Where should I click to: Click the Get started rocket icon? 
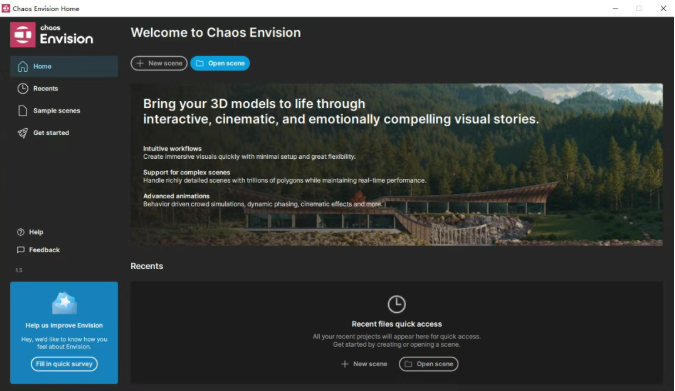[23, 133]
